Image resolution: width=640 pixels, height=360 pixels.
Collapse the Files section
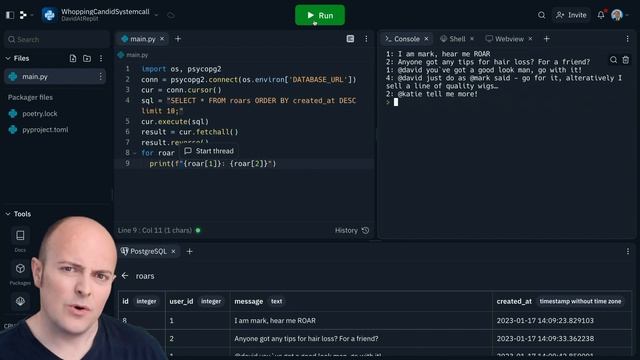coord(8,58)
